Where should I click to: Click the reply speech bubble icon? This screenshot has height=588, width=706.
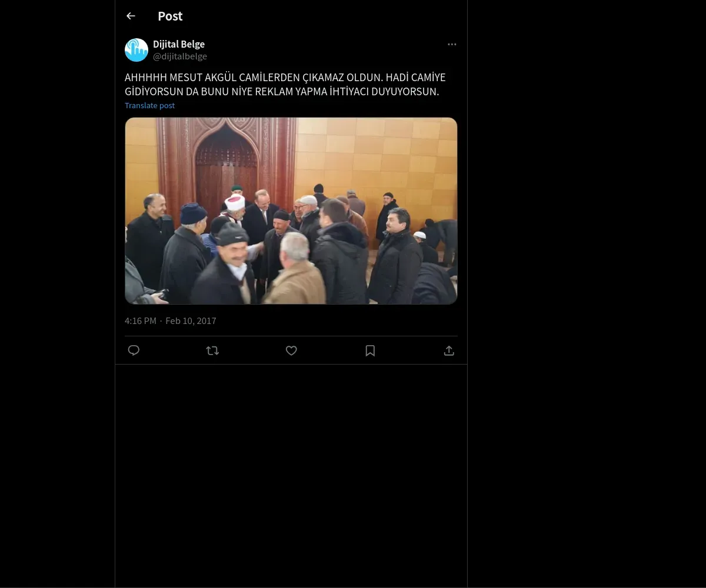(134, 350)
